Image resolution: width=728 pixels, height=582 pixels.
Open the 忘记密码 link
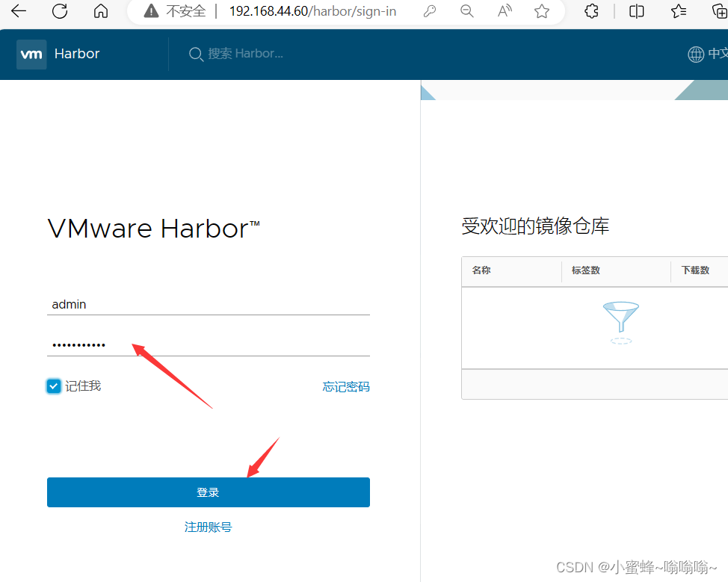pos(346,386)
